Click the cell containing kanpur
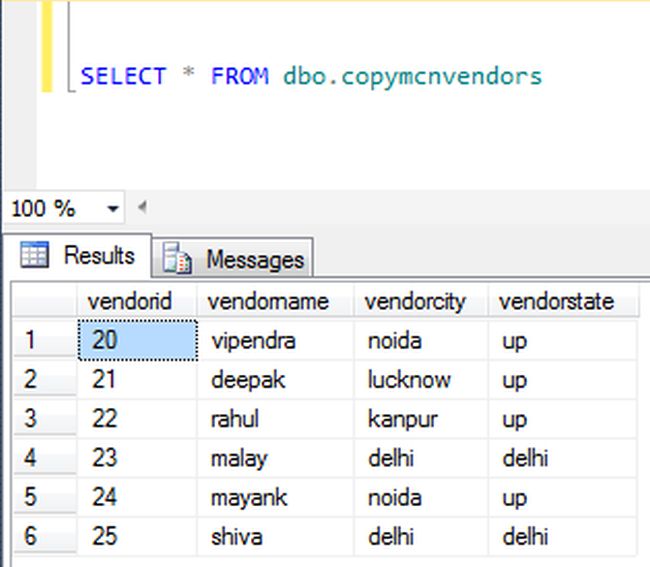650x567 pixels. 421,419
